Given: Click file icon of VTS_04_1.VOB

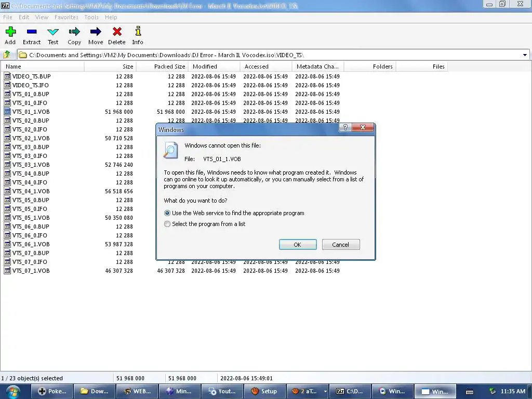Looking at the screenshot, I should (x=7, y=191).
